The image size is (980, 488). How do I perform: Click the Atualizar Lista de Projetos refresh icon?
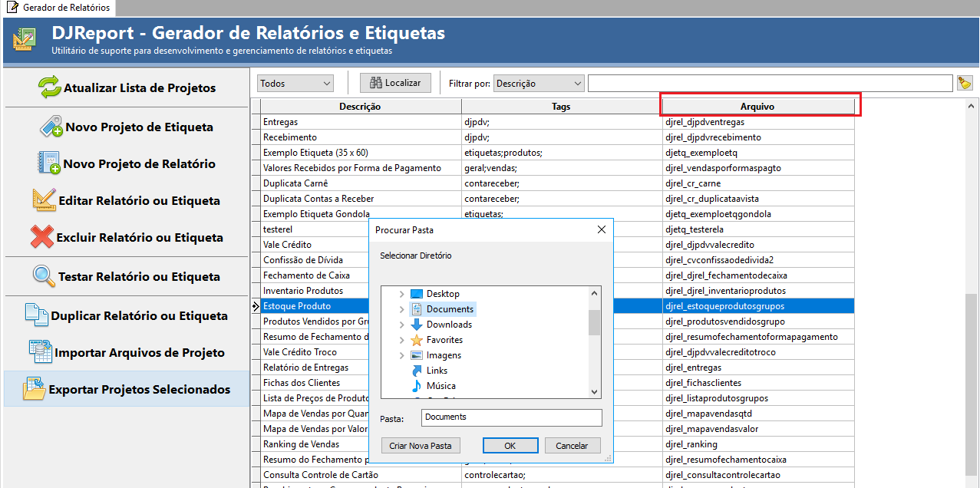(50, 87)
